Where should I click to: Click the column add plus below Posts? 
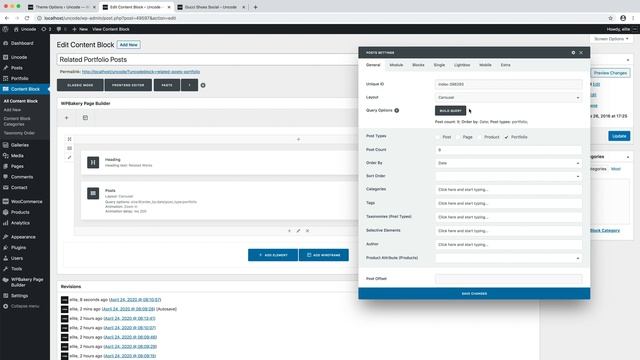(289, 231)
